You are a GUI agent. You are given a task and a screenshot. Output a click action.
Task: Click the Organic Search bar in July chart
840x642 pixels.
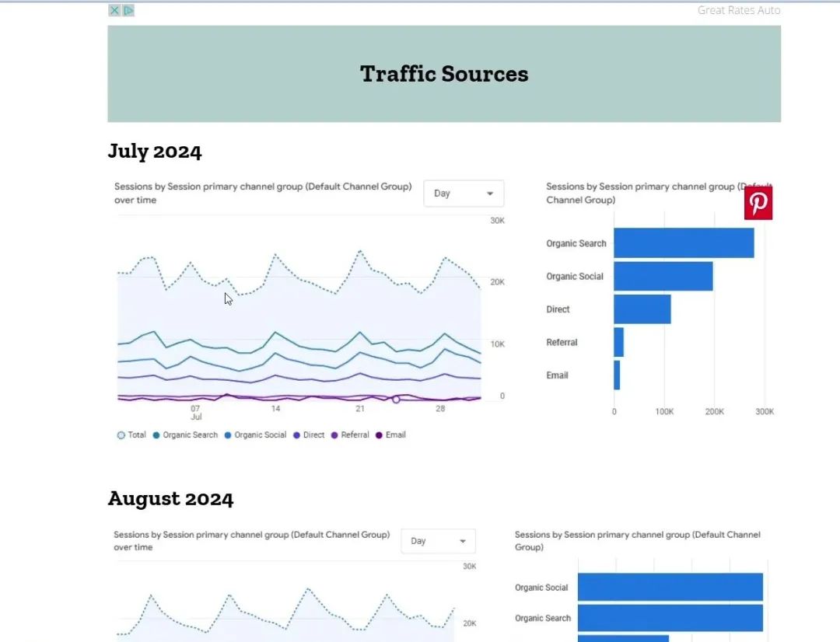(683, 242)
